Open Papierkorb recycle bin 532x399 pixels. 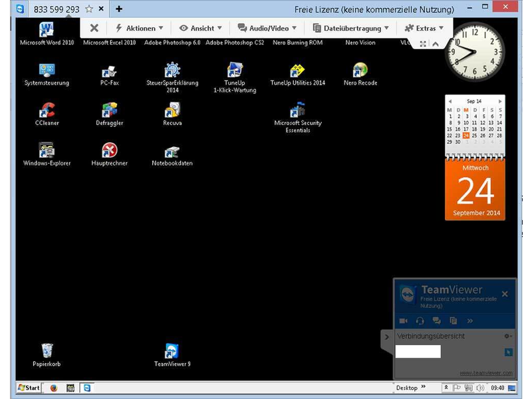click(47, 355)
